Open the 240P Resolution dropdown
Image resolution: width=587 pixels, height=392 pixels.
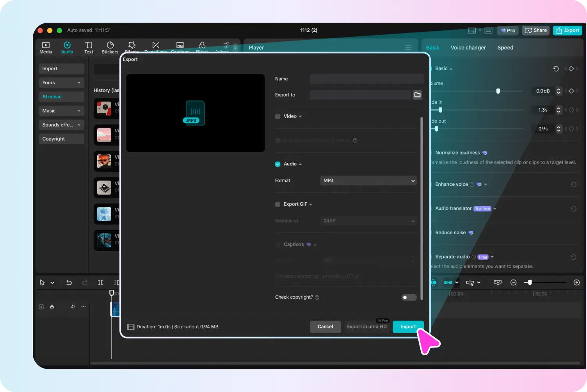click(x=368, y=221)
